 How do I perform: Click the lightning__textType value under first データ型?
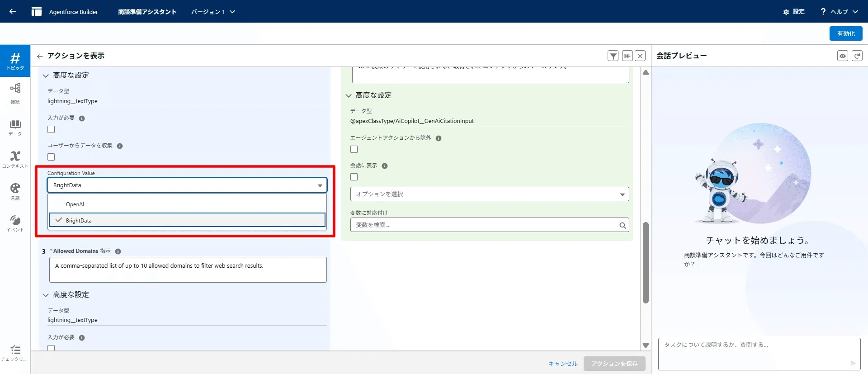72,101
